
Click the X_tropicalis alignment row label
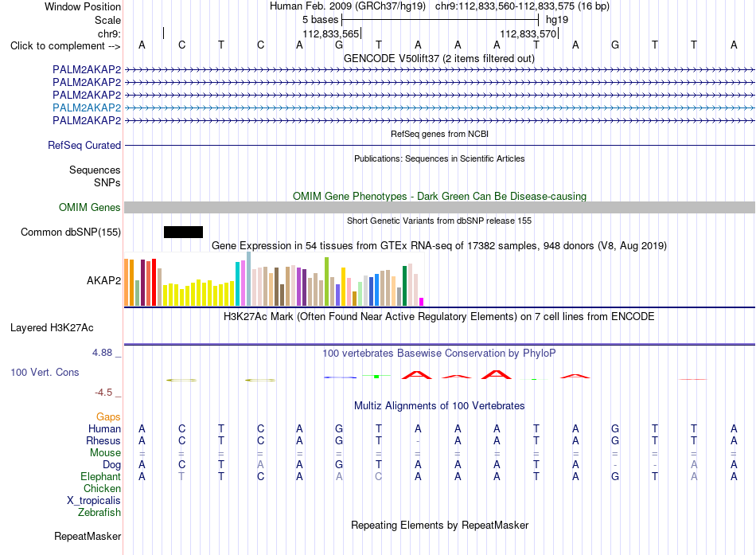click(94, 501)
